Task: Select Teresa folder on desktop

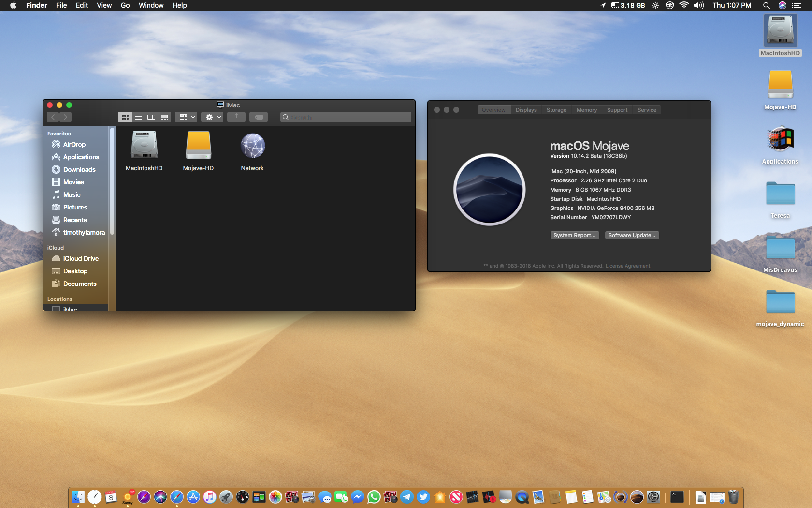Action: (780, 199)
